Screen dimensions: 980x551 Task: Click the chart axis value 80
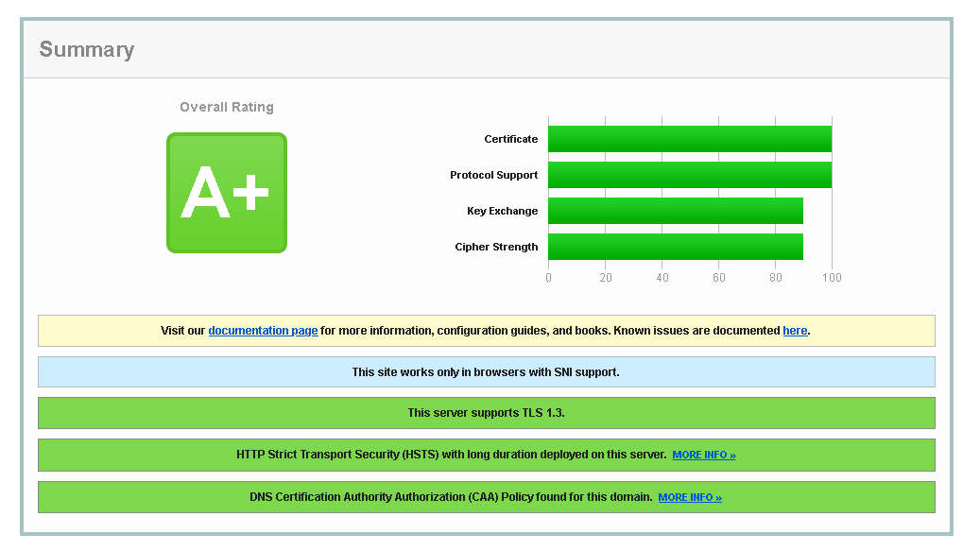tap(776, 277)
